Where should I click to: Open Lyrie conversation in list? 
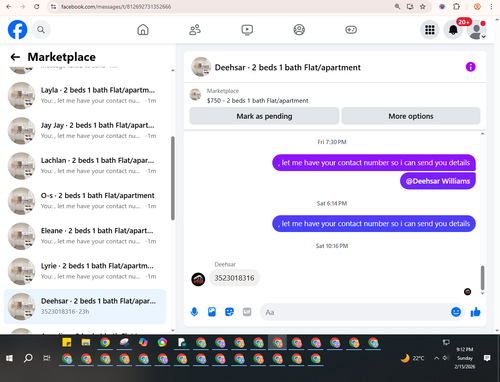(x=85, y=271)
